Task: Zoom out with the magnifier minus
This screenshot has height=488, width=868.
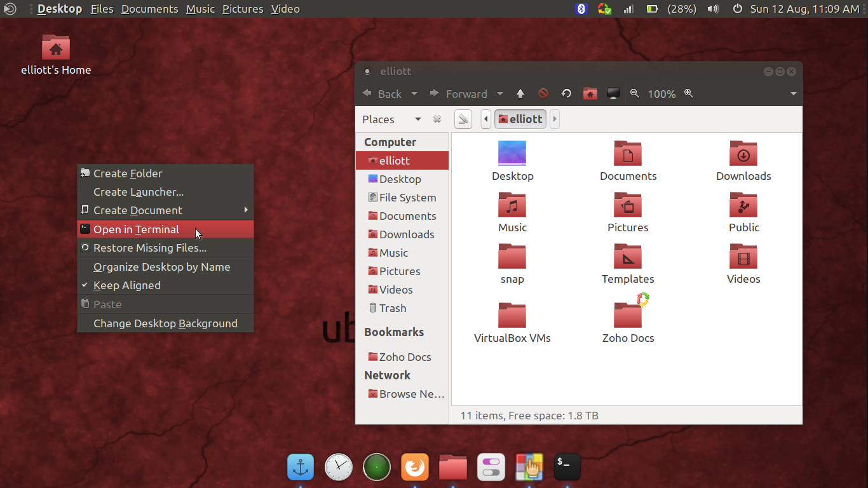Action: point(634,93)
